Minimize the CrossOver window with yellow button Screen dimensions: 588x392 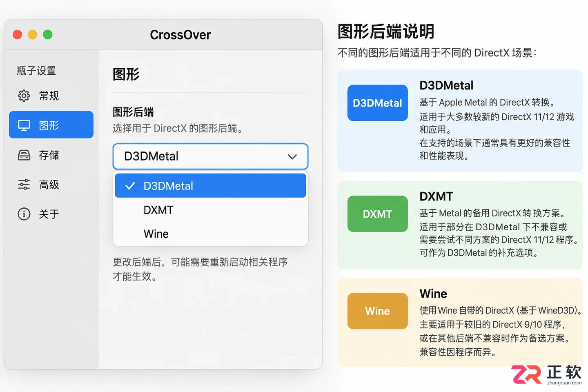pyautogui.click(x=32, y=35)
